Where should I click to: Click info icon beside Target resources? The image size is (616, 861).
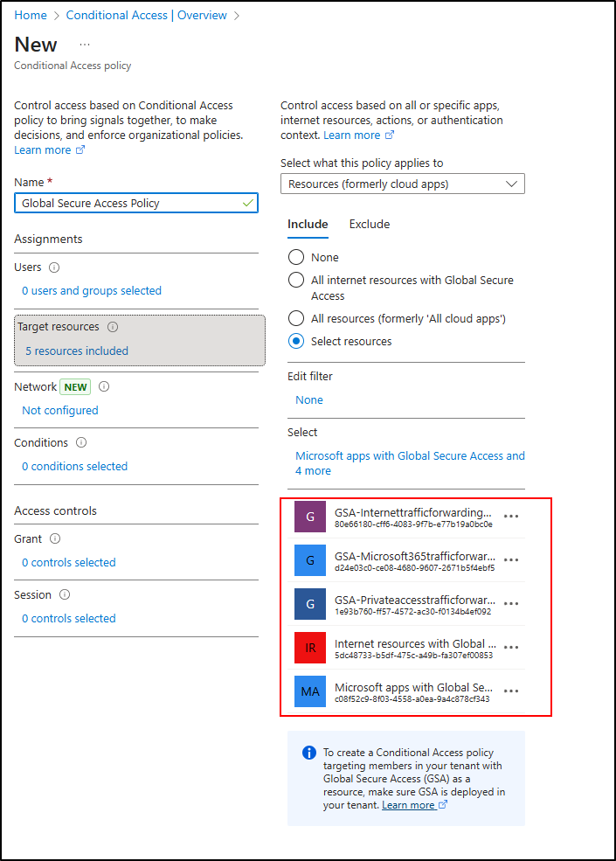point(113,327)
